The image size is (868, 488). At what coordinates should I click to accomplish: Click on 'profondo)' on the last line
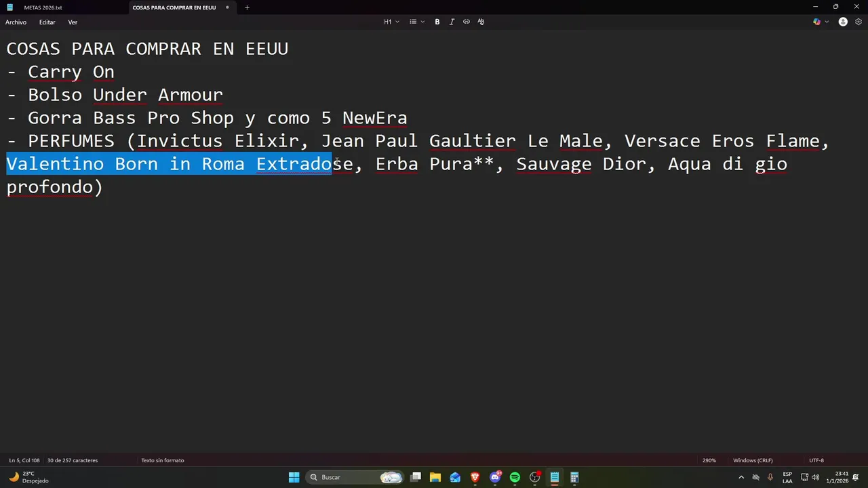(x=54, y=187)
